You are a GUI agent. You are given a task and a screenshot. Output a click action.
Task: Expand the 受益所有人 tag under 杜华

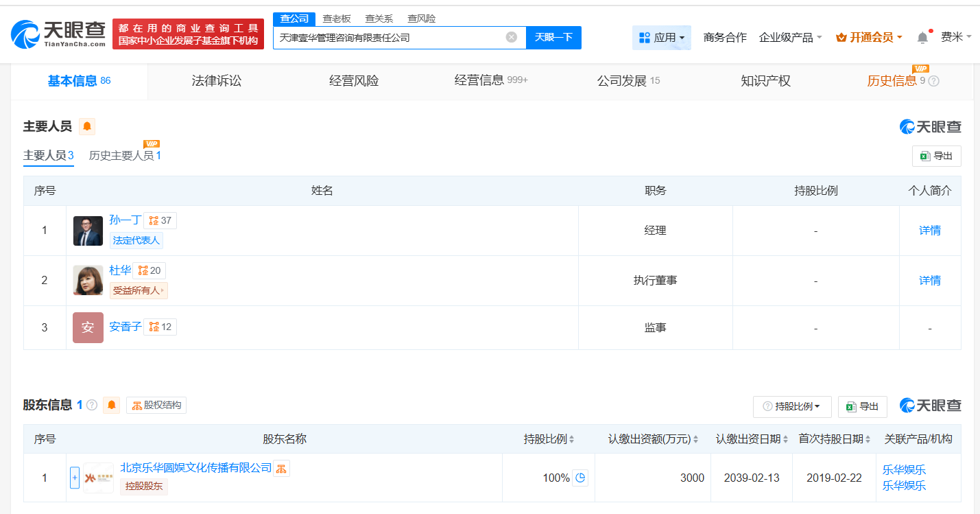click(x=139, y=290)
